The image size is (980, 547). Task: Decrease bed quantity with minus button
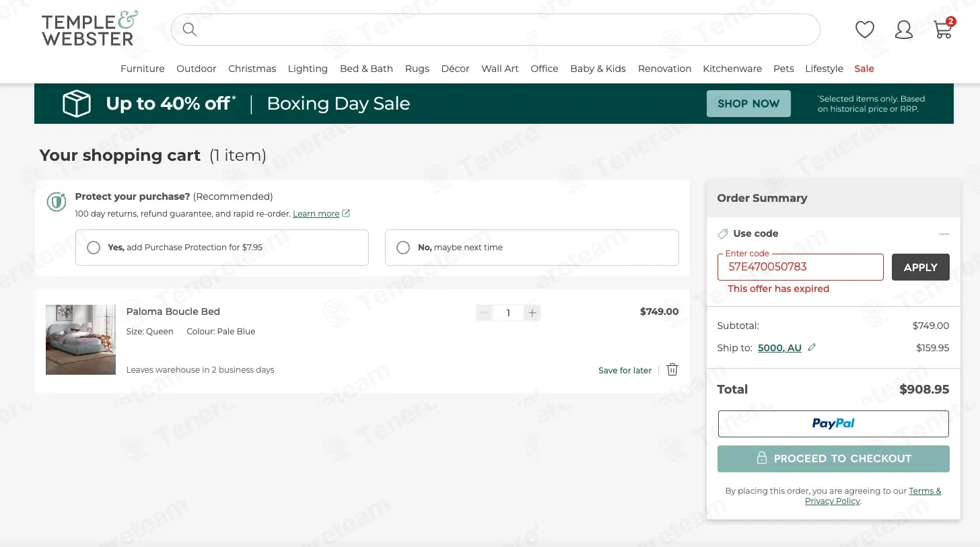[x=484, y=312]
